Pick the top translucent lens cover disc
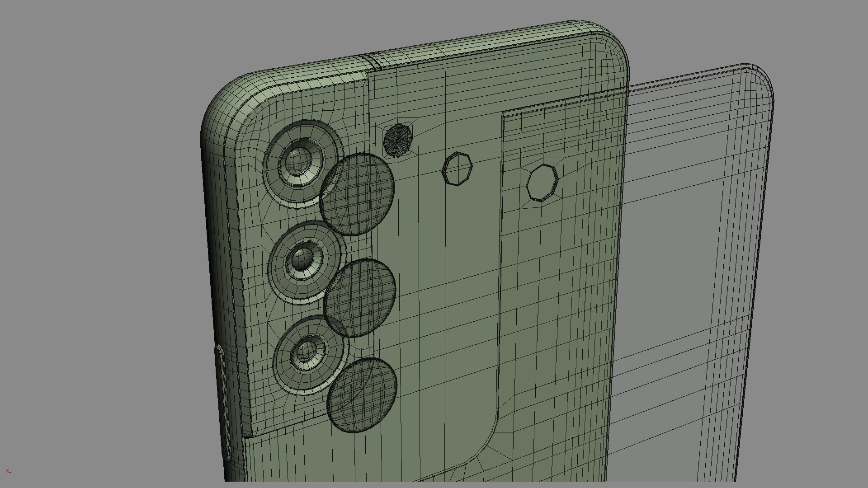This screenshot has width=868, height=488. coord(357,194)
